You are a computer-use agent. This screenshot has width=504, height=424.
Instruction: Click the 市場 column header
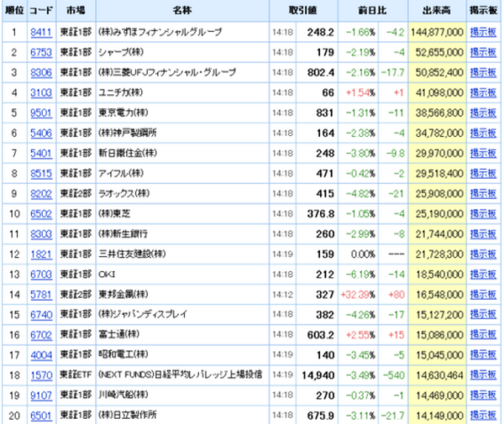coord(76,11)
